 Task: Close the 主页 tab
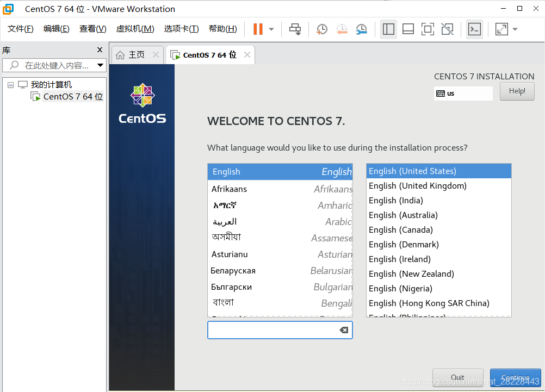[x=156, y=55]
